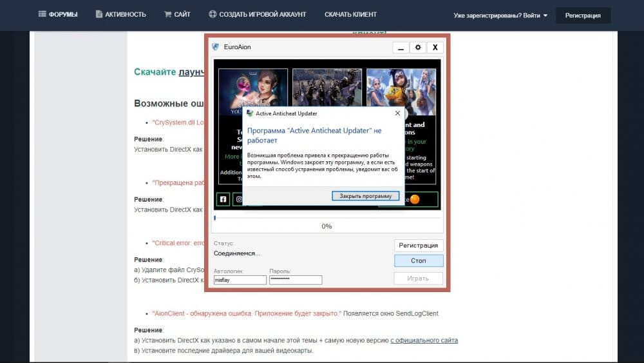Click the orange ball icon in launcher
This screenshot has width=644, height=363.
tap(415, 199)
